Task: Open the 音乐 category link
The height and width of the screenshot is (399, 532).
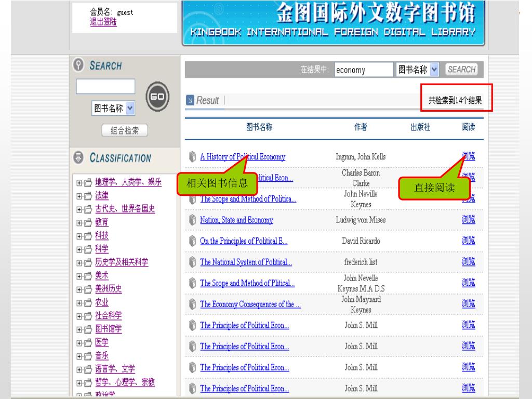Action: point(102,355)
